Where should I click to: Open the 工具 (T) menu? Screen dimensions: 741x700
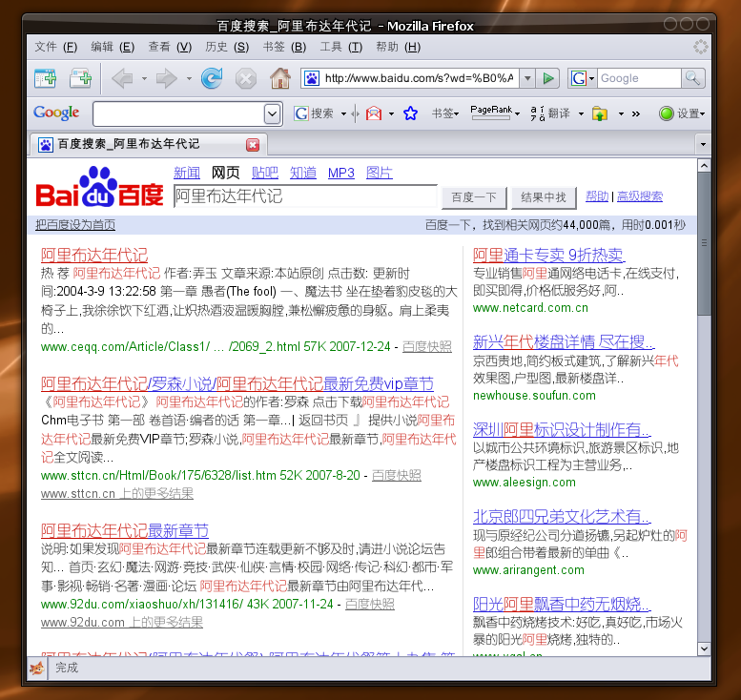click(340, 47)
